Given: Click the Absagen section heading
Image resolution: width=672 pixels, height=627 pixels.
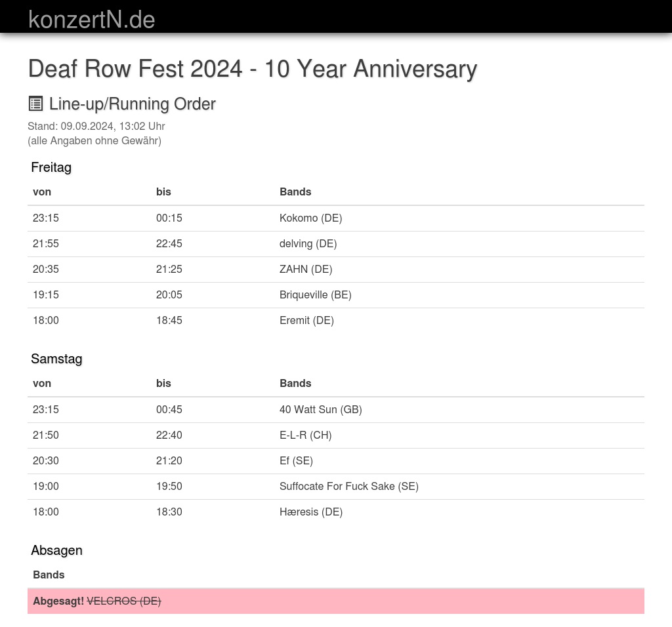Looking at the screenshot, I should (x=56, y=550).
